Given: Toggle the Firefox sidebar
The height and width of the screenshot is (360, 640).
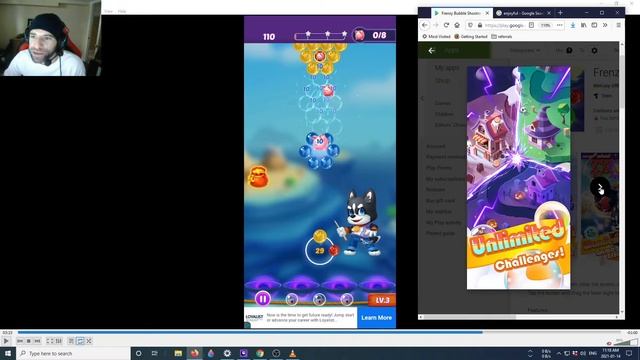Looking at the screenshot, I should [594, 25].
